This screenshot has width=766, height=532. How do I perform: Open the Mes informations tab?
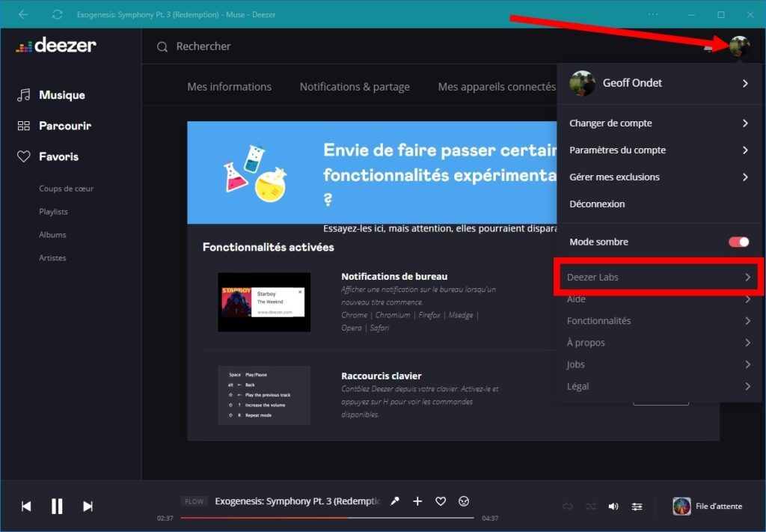pos(229,87)
